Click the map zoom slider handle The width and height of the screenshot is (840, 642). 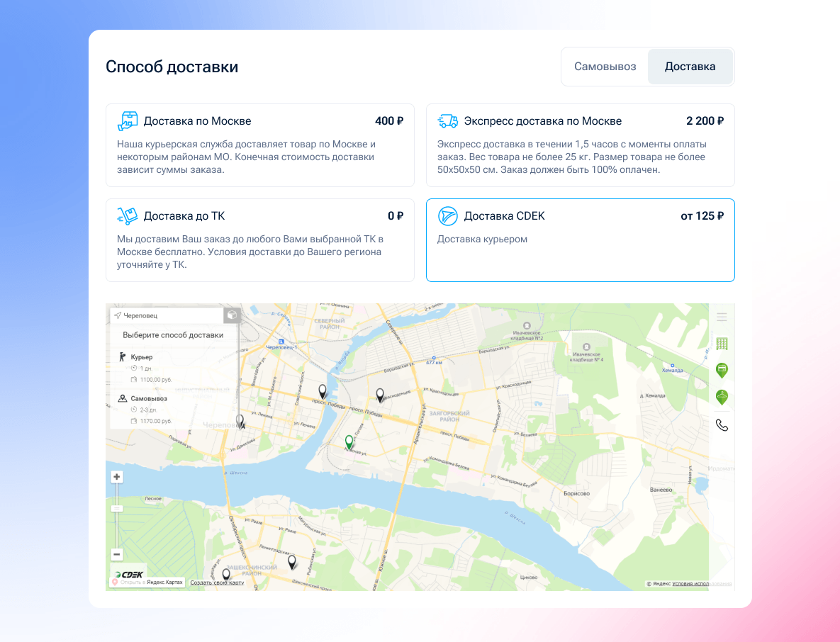coord(117,508)
